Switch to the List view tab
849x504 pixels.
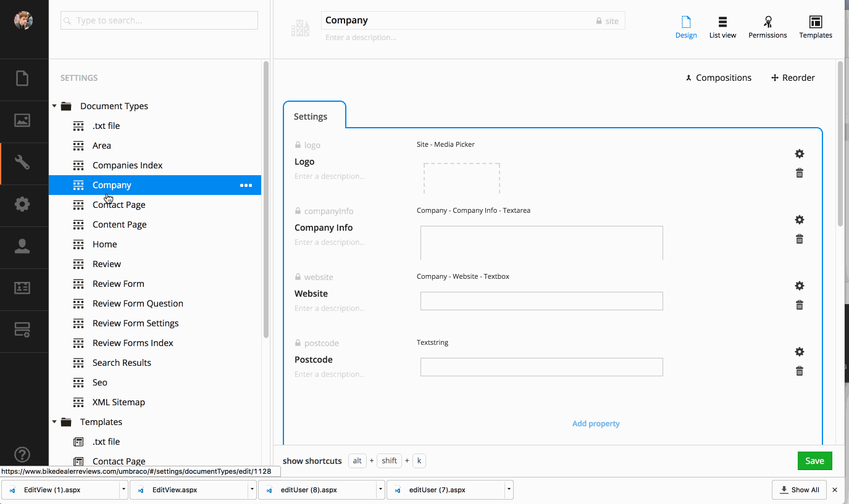[x=722, y=27]
